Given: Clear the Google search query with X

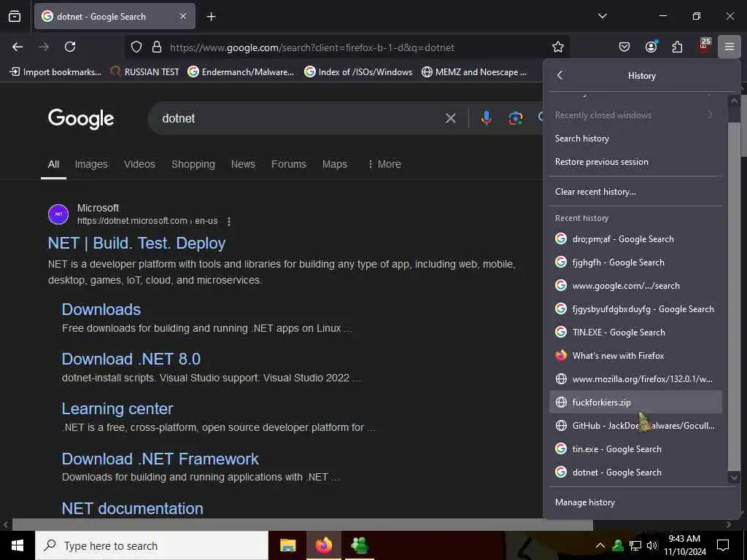Looking at the screenshot, I should coord(450,118).
